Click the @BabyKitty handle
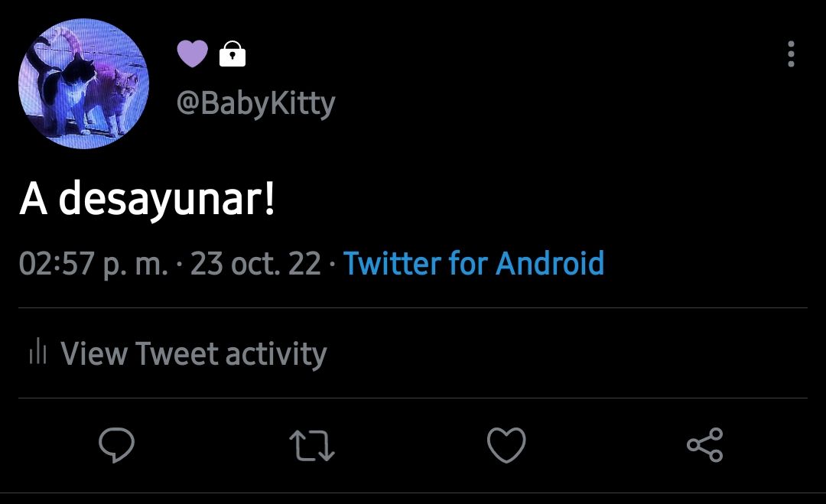The image size is (826, 504). [255, 103]
